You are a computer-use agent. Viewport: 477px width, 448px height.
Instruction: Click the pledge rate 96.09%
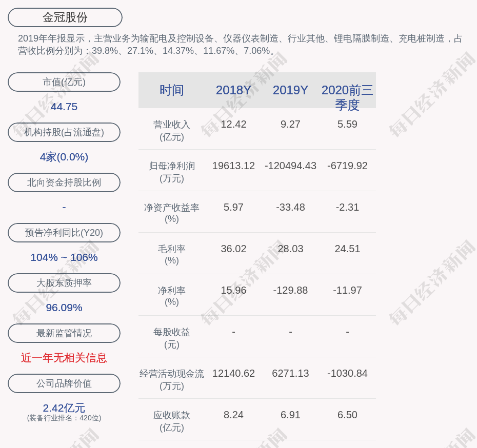click(64, 308)
